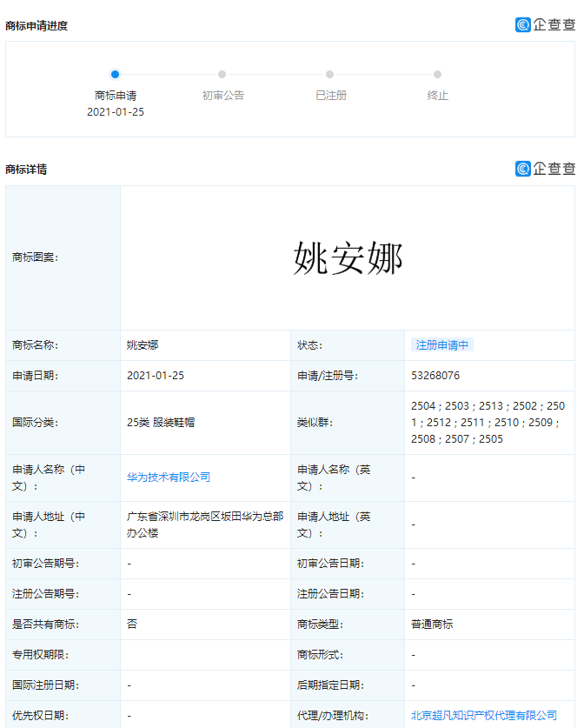The width and height of the screenshot is (584, 728).
Task: Click the blue 商标申请 progress dot
Action: pos(115,74)
